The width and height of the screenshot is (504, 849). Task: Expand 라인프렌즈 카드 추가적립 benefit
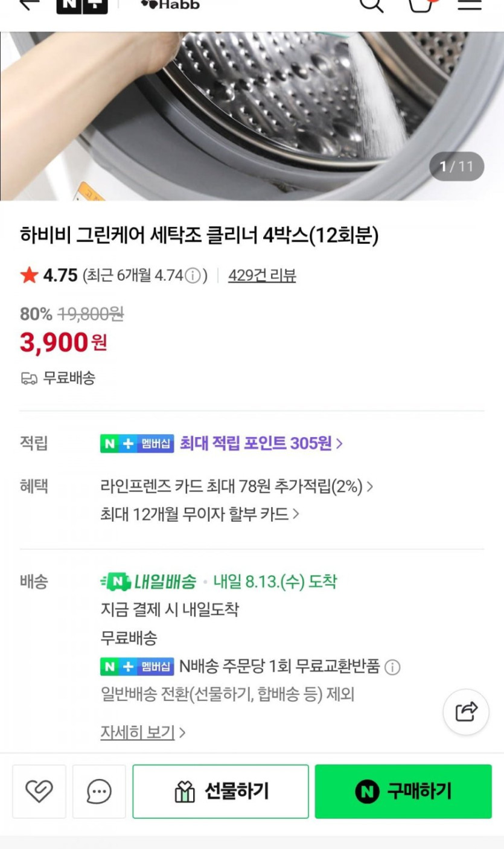coord(236,486)
